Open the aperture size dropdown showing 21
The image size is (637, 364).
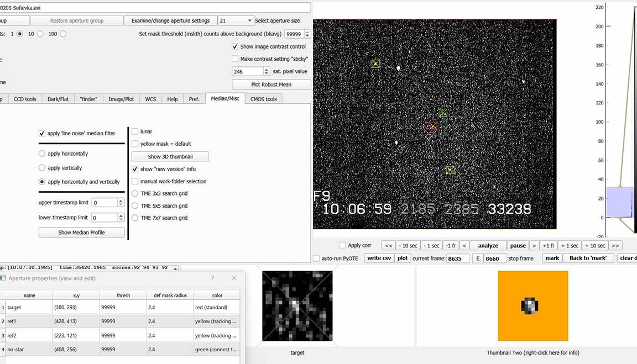[x=236, y=20]
